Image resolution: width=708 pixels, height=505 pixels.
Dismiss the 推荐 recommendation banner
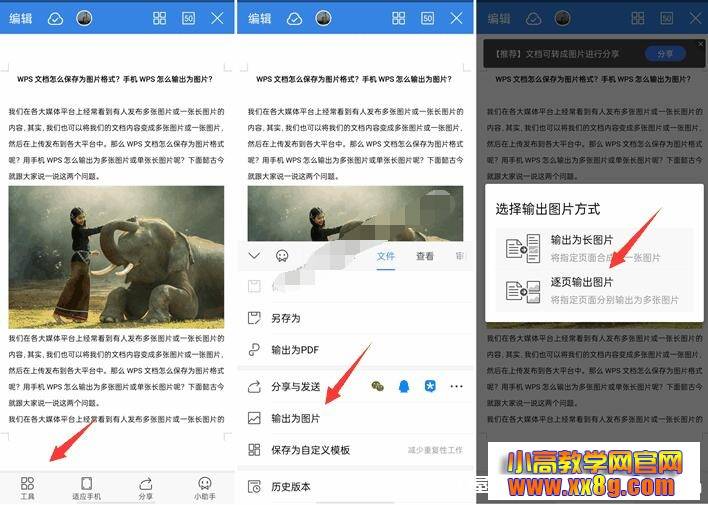701,44
